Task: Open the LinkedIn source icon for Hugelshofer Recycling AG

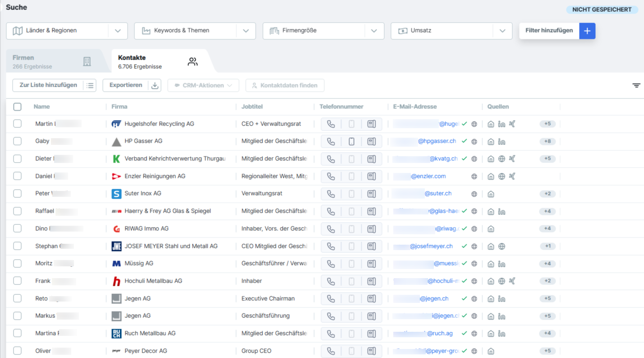Action: click(x=501, y=124)
